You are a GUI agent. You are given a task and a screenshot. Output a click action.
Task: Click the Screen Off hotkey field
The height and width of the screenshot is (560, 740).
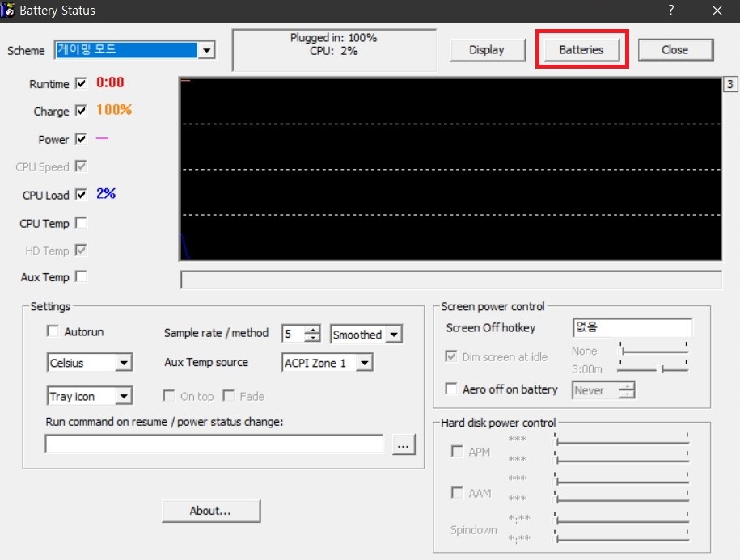point(632,328)
